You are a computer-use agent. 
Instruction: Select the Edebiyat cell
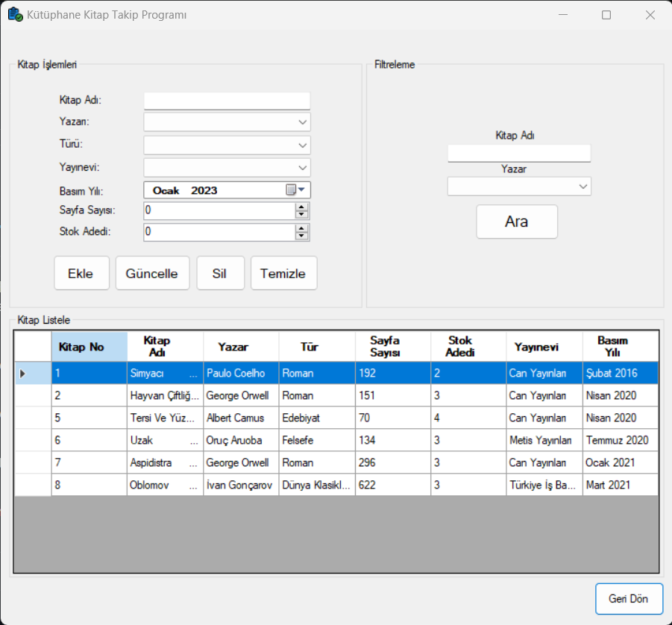317,418
